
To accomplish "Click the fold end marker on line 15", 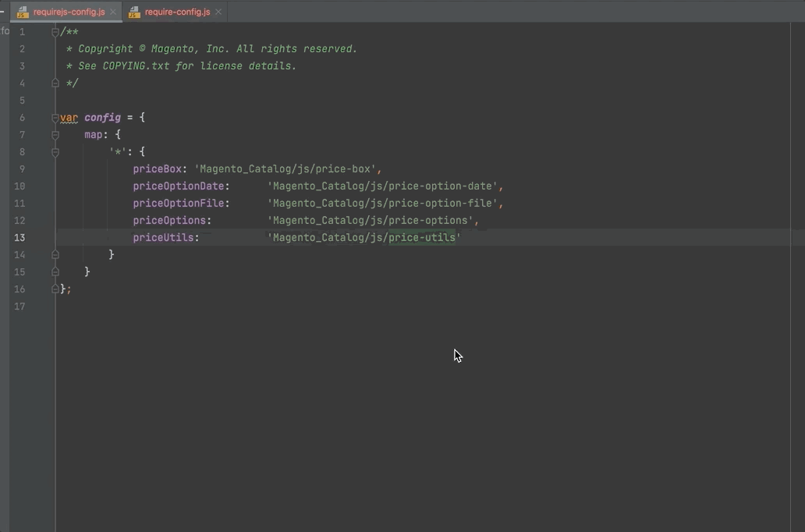I will (55, 271).
